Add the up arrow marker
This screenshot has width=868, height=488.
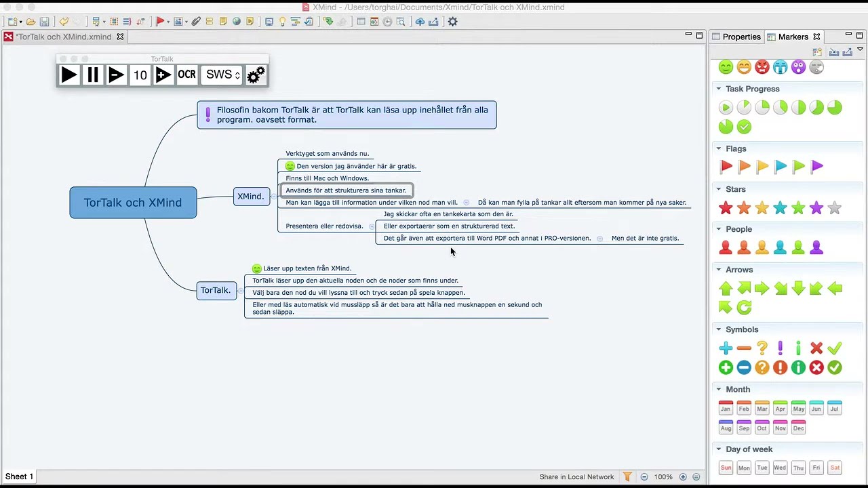(726, 289)
